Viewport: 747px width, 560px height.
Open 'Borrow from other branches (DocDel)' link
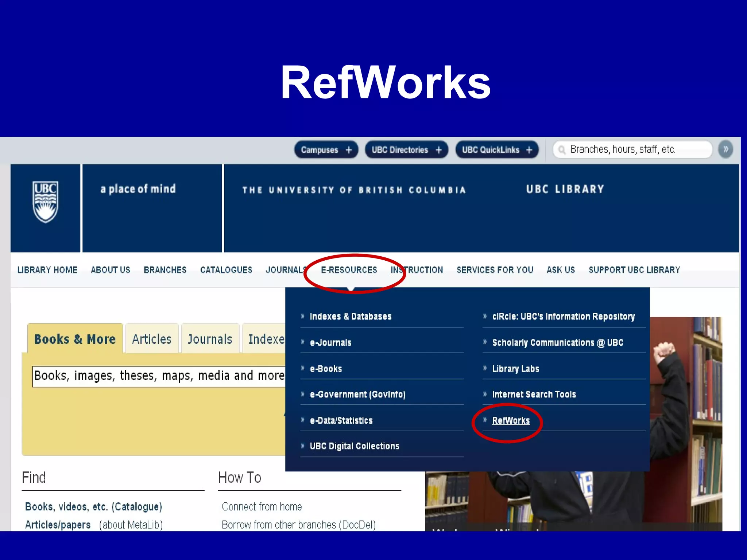[x=298, y=525]
